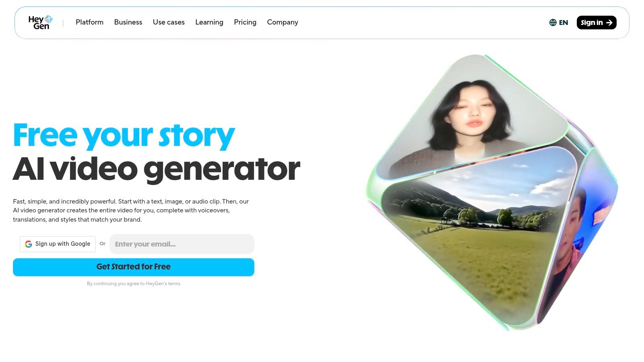Sign up with Google
The image size is (644, 362).
click(x=58, y=244)
